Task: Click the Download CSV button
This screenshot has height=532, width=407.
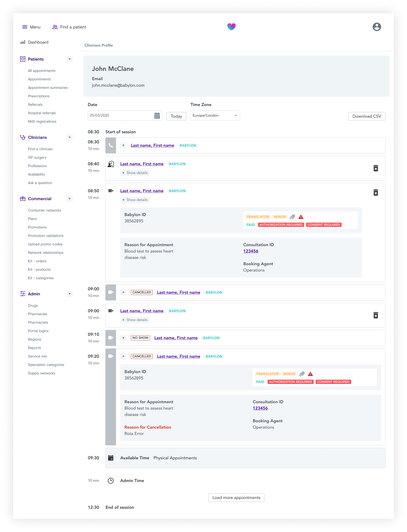Action: [x=367, y=116]
